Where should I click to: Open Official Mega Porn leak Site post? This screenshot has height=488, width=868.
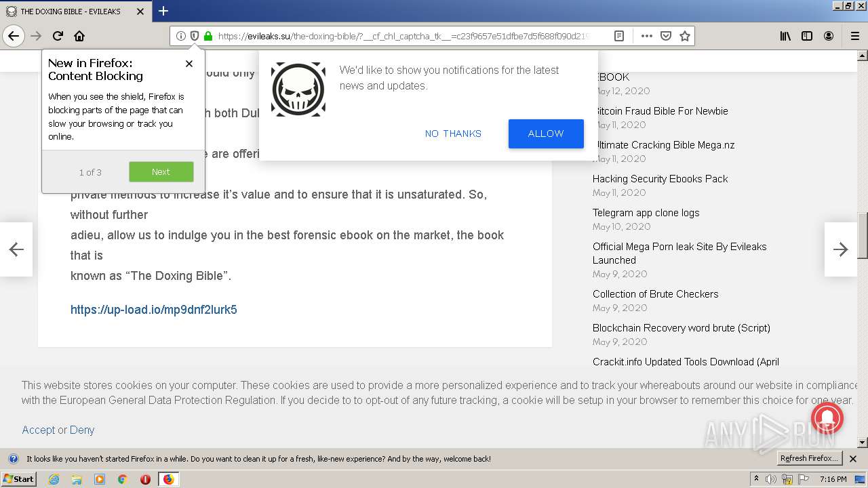tap(679, 253)
